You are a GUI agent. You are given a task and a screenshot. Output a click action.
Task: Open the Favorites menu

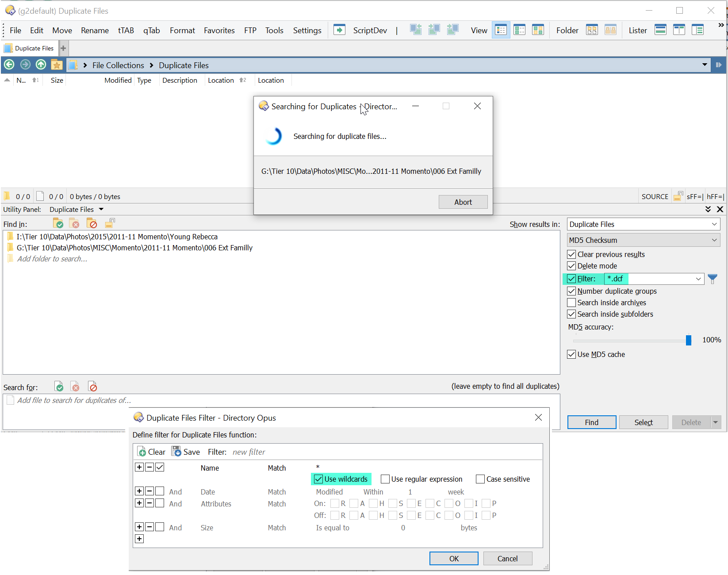[219, 30]
